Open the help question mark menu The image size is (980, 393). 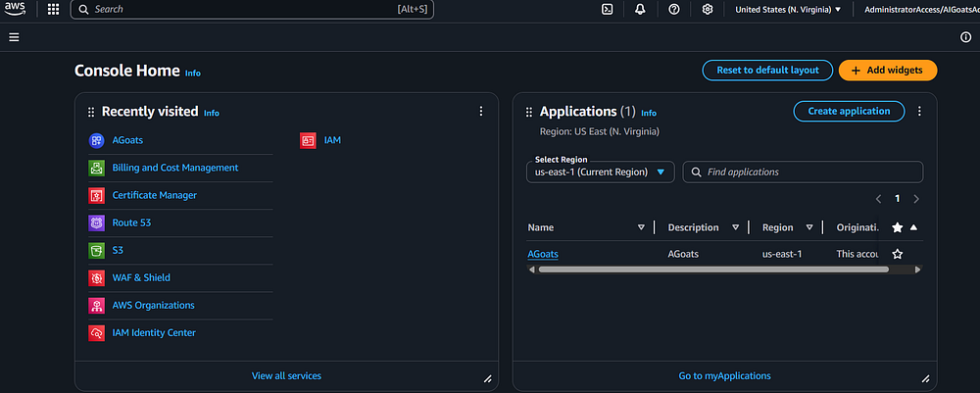673,9
